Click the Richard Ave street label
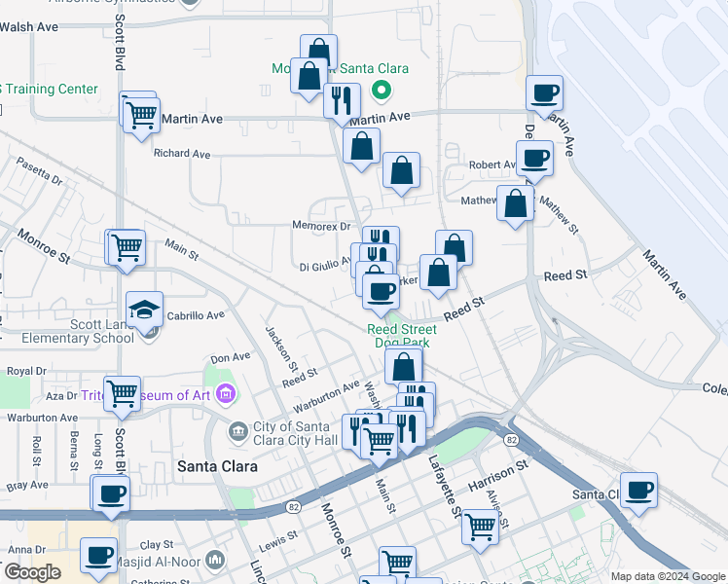 point(182,153)
